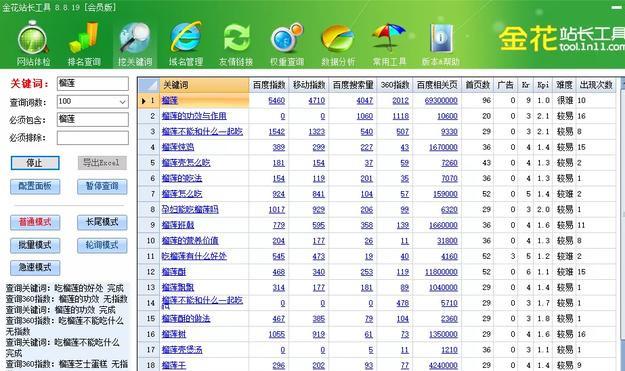Screen dimensions: 625x371
Task: Open keyword link 榴莲的营养价值
Action: tap(190, 241)
